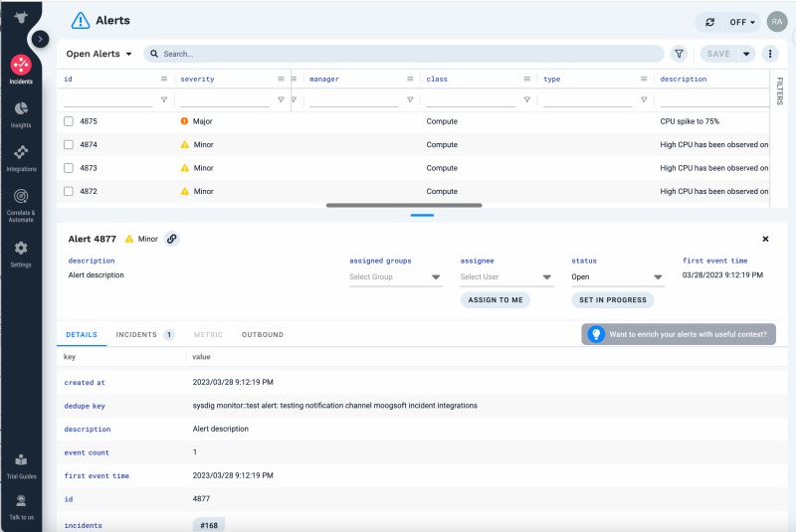Select checkbox for alert 4872
The height and width of the screenshot is (532, 796).
click(69, 191)
